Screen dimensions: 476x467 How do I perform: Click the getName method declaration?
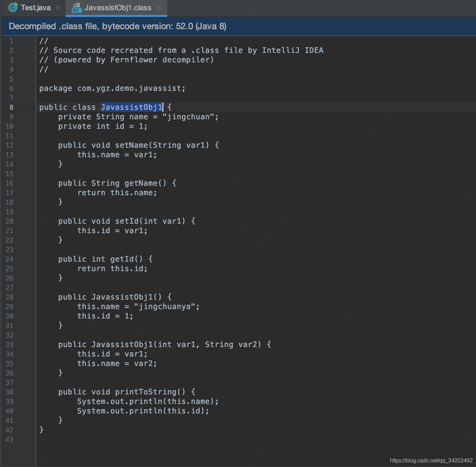(117, 183)
